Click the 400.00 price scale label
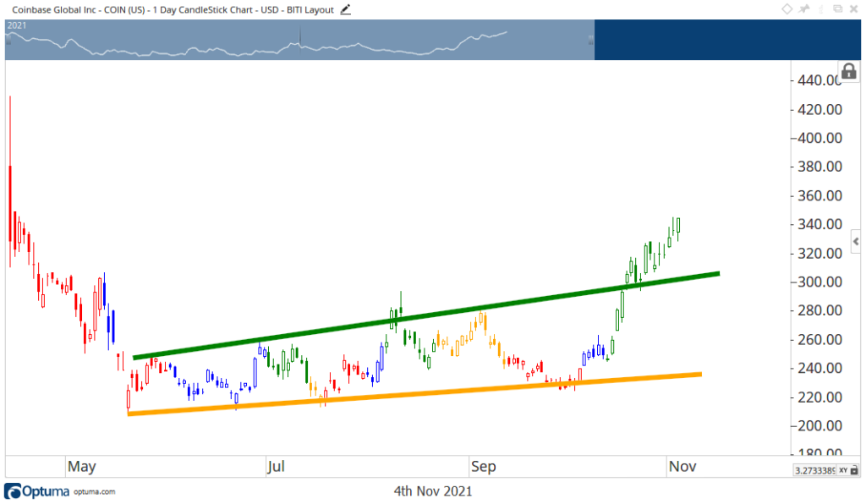This screenshot has height=504, width=866. pos(819,138)
